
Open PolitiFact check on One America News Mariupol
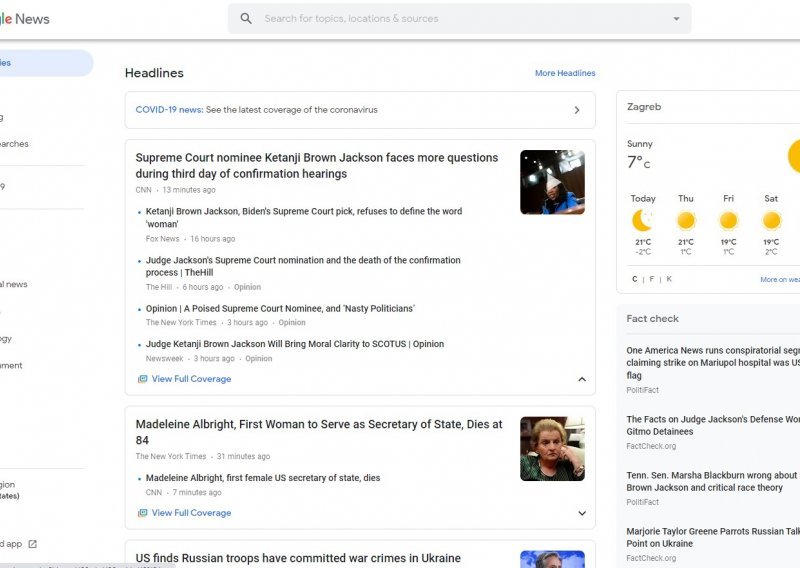pos(713,363)
